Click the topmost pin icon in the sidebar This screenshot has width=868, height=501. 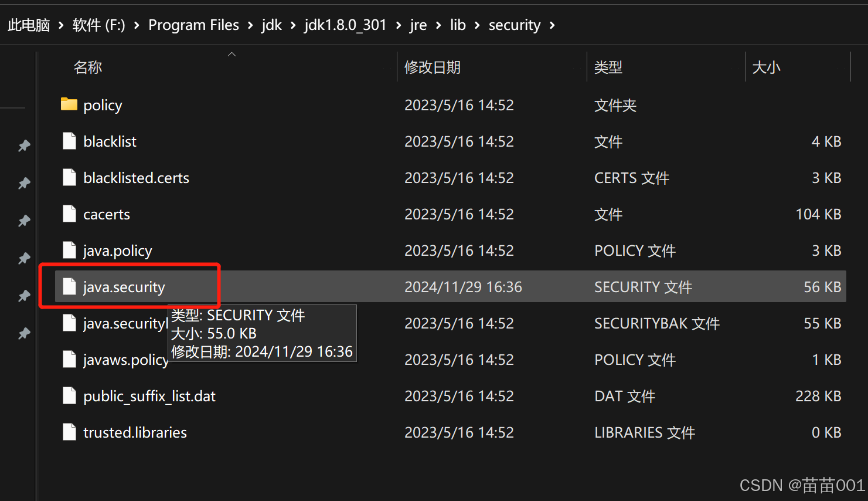pos(23,145)
